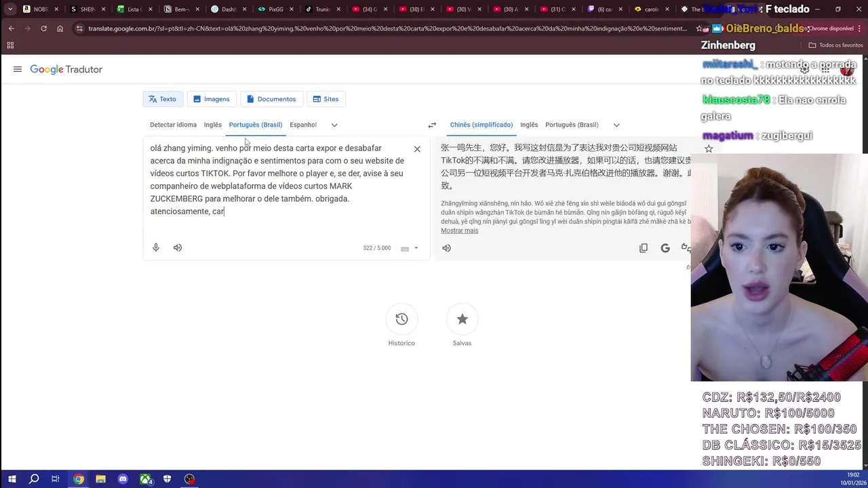Switch to the Documentos translation mode

(x=271, y=99)
